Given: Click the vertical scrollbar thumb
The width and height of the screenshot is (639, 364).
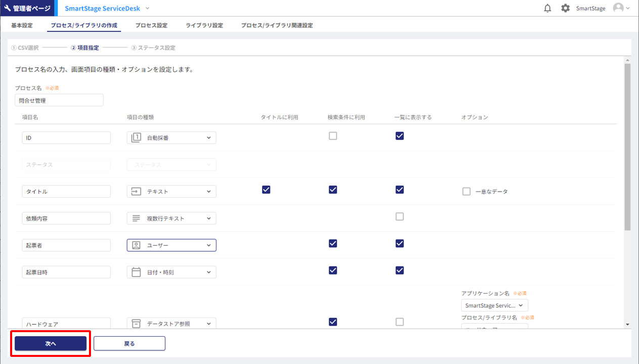Looking at the screenshot, I should point(627,147).
